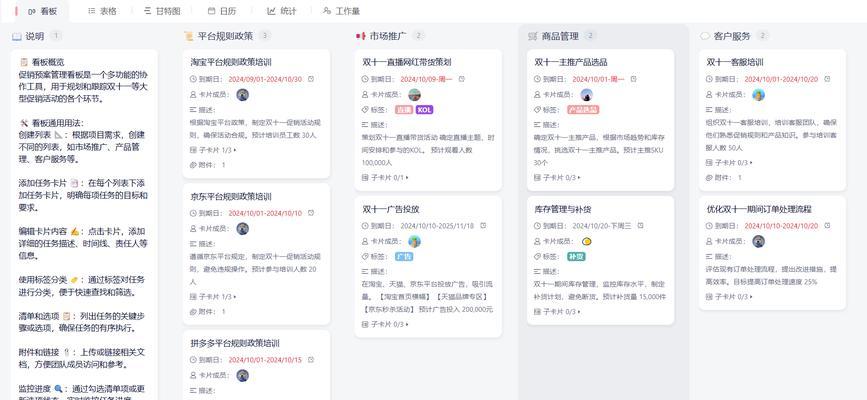Switch to the 甘特图 tab
This screenshot has height=400, width=867.
(x=161, y=11)
